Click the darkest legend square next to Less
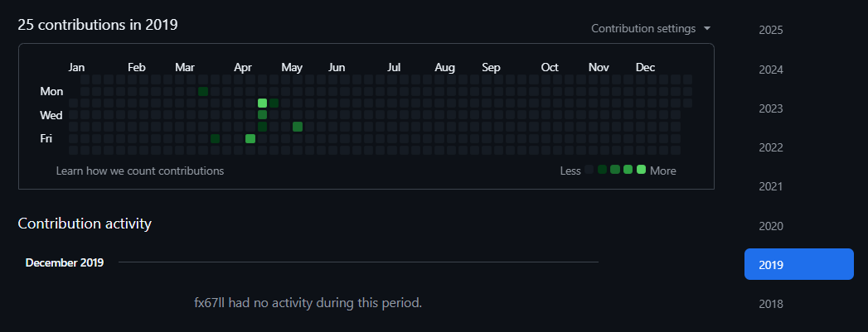 coord(589,170)
